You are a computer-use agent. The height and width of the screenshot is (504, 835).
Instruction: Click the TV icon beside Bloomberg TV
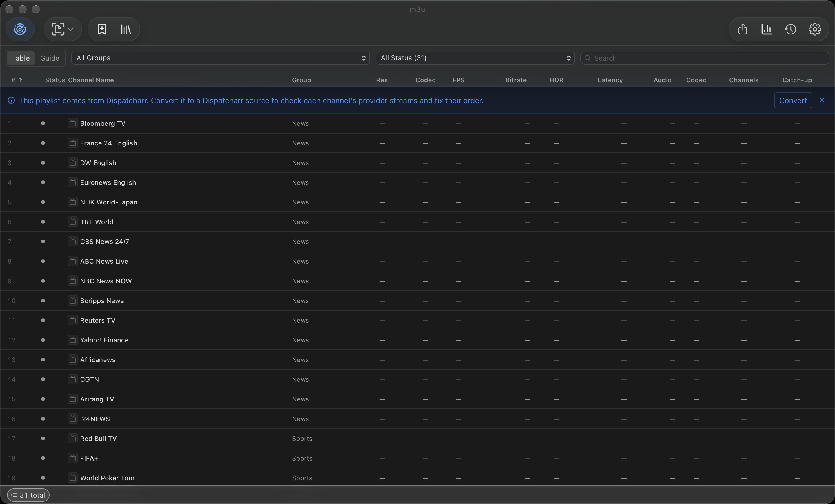coord(72,123)
